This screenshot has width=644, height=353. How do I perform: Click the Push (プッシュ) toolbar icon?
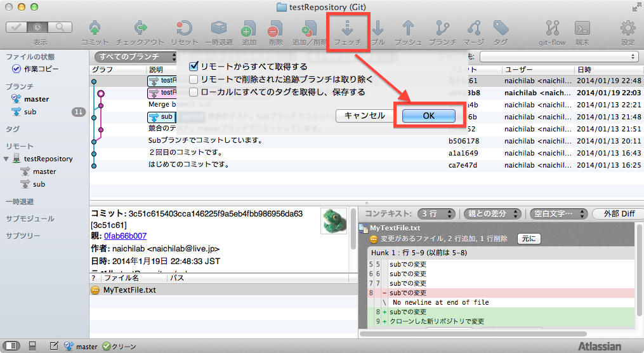click(x=408, y=29)
